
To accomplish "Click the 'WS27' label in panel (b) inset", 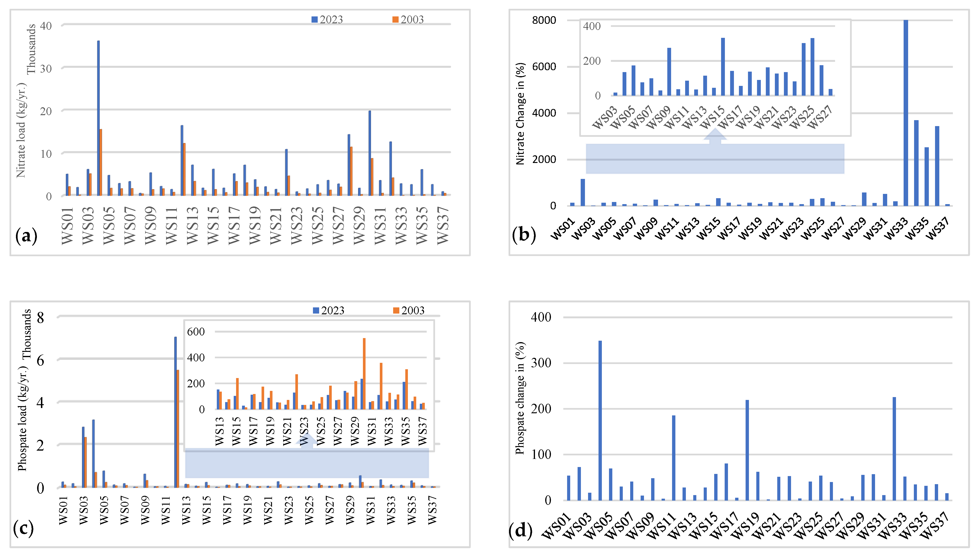I will click(x=820, y=117).
